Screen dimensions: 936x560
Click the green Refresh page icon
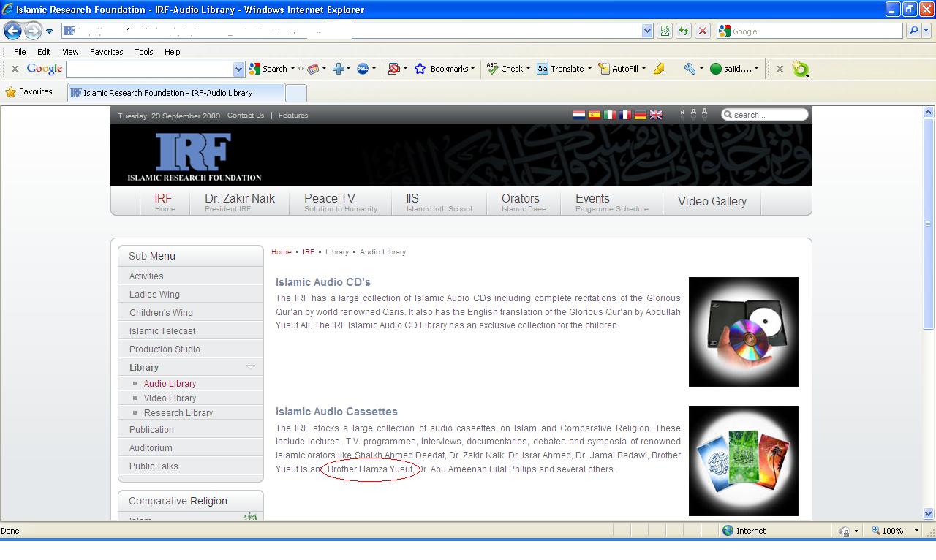pyautogui.click(x=684, y=31)
